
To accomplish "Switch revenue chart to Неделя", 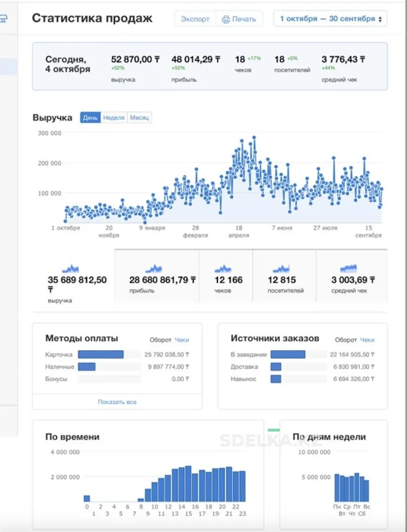I will point(114,118).
